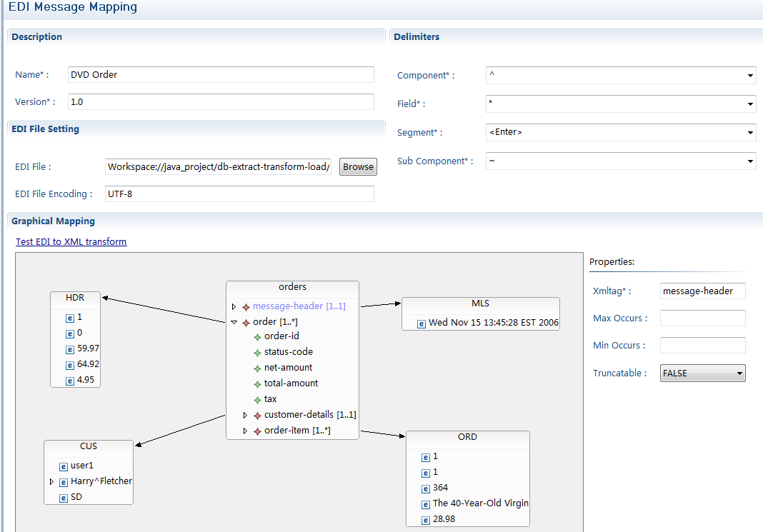Open the Segment delimiter dropdown
Viewport: 763px width, 532px height.
(750, 133)
